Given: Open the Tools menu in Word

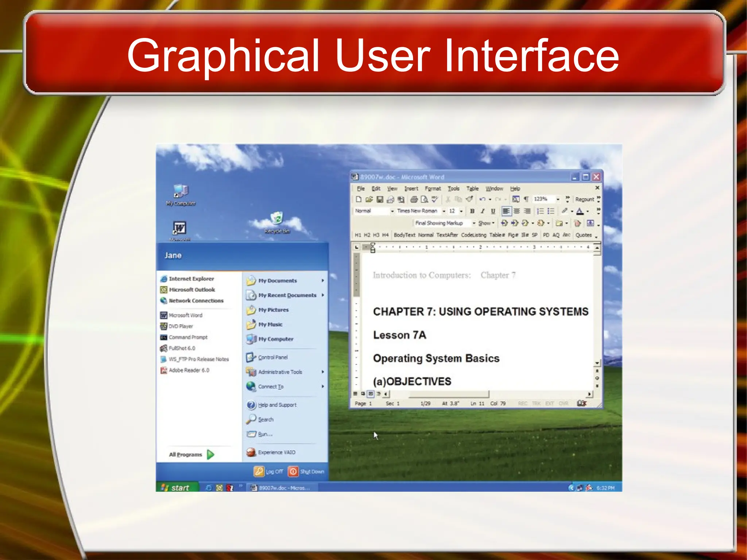Looking at the screenshot, I should [x=454, y=188].
